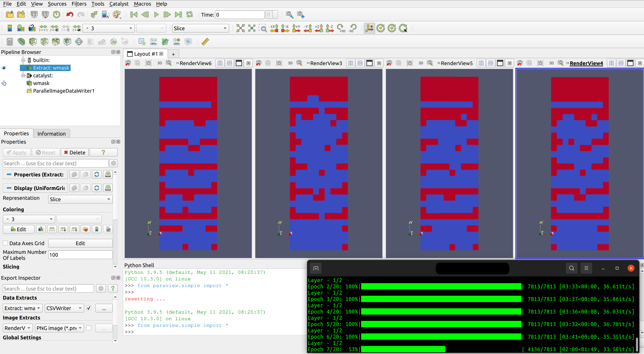Click the Maximum Number Of Labels field

pos(80,255)
